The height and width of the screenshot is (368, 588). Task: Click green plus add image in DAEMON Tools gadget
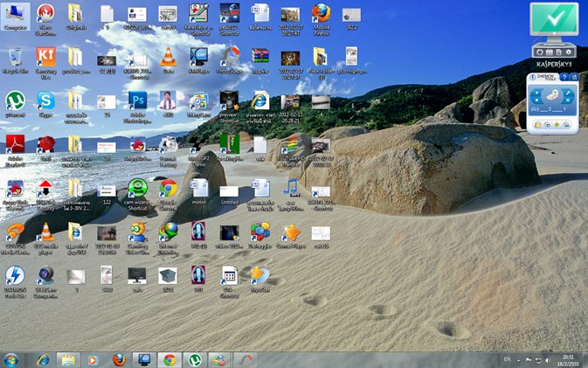pyautogui.click(x=557, y=124)
